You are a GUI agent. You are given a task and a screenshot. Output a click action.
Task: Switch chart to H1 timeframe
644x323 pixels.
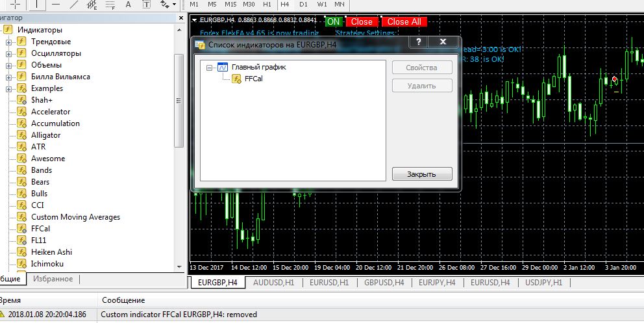click(x=267, y=4)
